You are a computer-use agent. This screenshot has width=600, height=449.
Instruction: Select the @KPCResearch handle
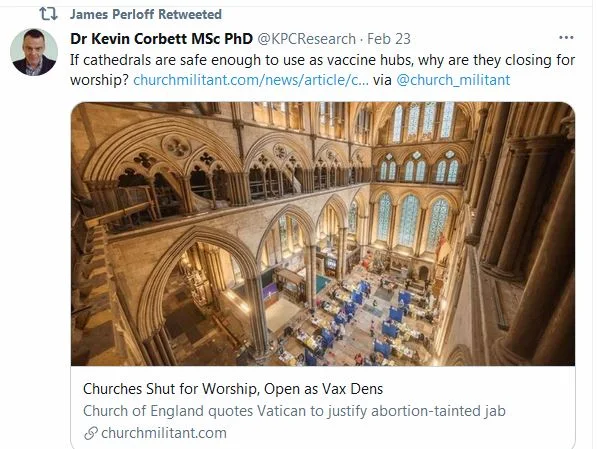click(306, 39)
